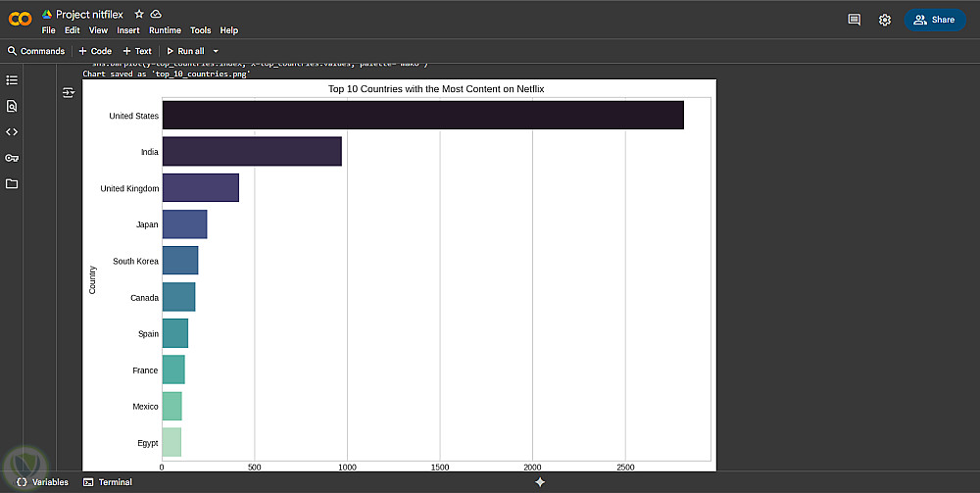Image resolution: width=980 pixels, height=493 pixels.
Task: Star the Project nitfilex notebook
Action: (139, 14)
